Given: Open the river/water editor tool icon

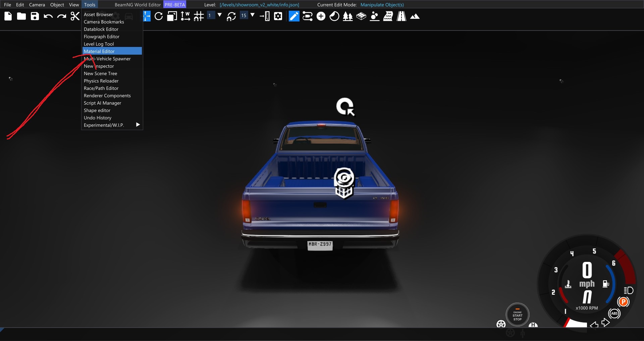Looking at the screenshot, I should (x=388, y=16).
